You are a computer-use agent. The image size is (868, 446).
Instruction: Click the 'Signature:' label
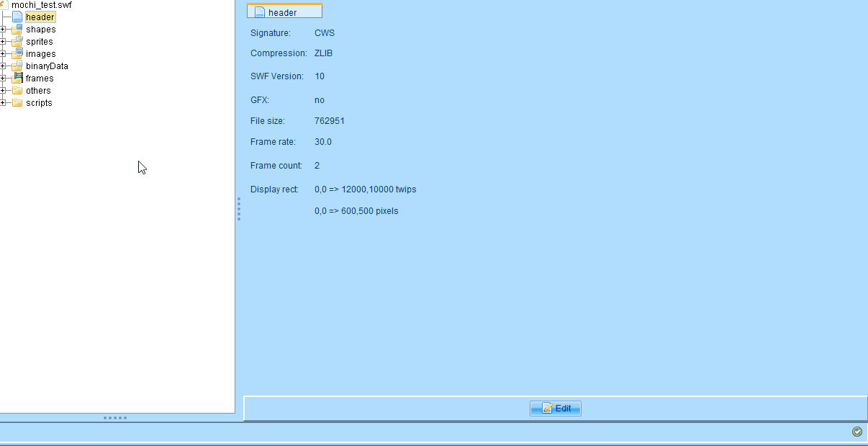pos(271,33)
